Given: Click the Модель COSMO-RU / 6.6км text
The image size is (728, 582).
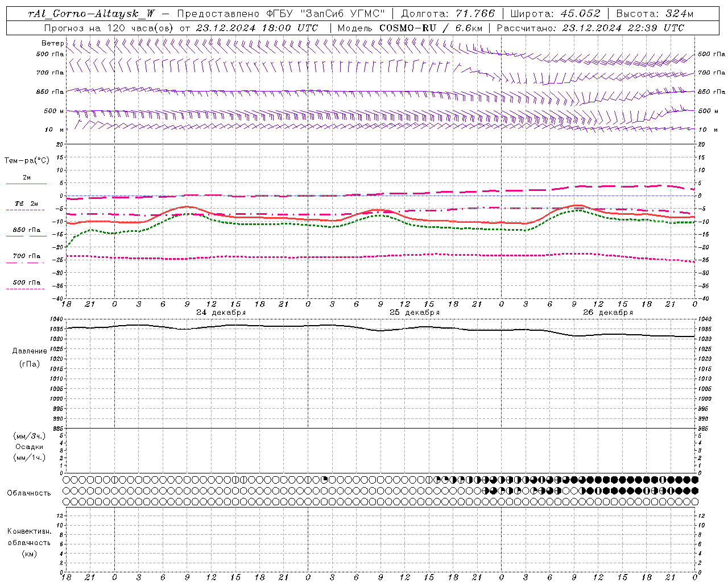Looking at the screenshot, I should (x=410, y=28).
